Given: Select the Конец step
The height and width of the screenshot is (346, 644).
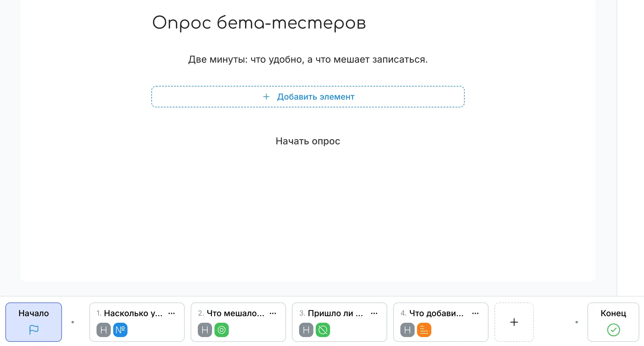Looking at the screenshot, I should point(613,322).
